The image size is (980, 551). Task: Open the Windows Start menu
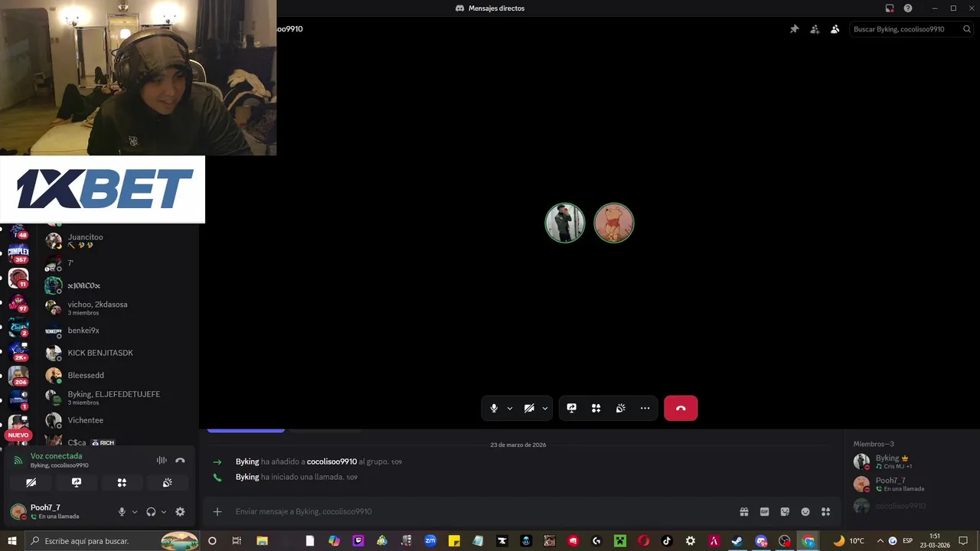(x=12, y=541)
